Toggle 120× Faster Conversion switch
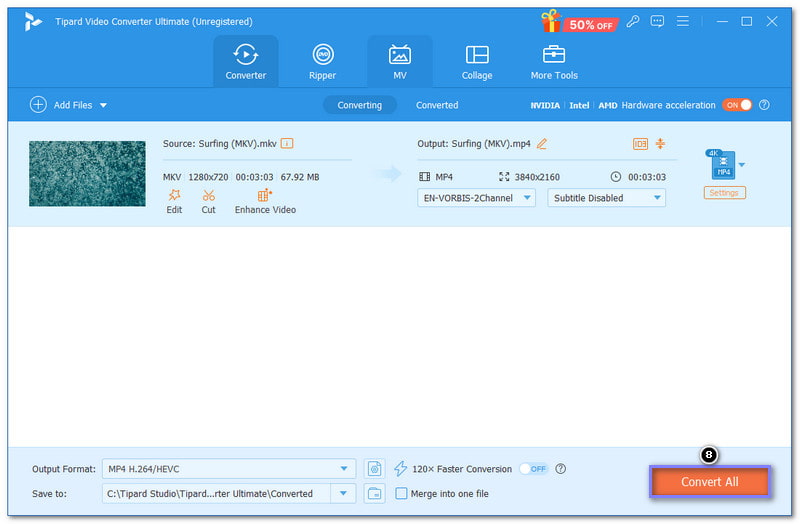Screen dimensions: 800x524 coord(533,468)
